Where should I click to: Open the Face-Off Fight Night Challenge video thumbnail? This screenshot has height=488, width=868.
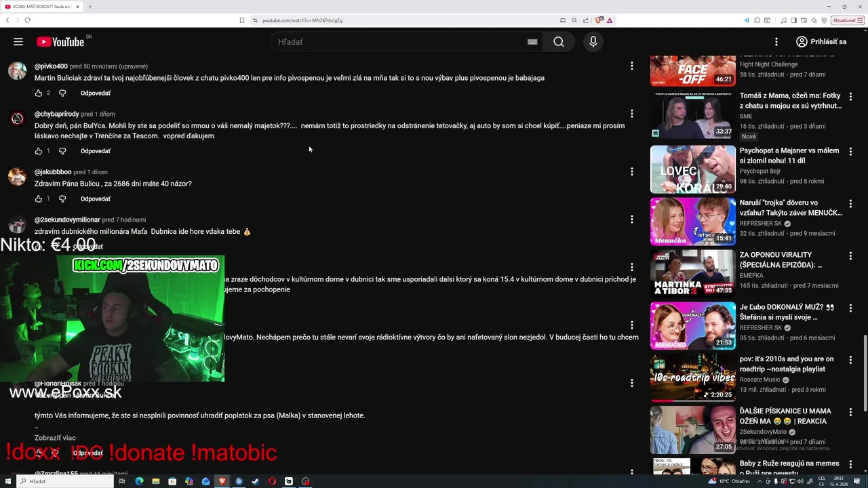click(x=692, y=70)
